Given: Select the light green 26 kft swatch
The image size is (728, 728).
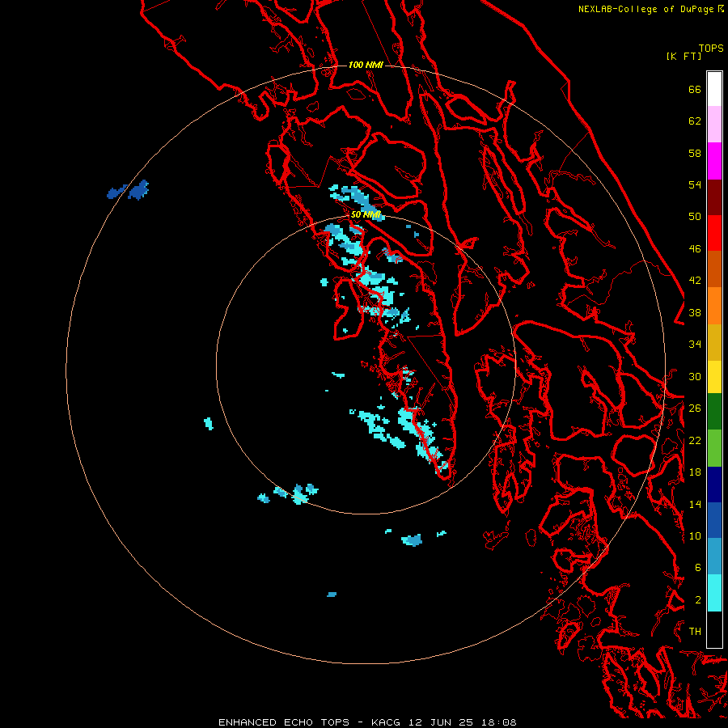Looking at the screenshot, I should (714, 448).
